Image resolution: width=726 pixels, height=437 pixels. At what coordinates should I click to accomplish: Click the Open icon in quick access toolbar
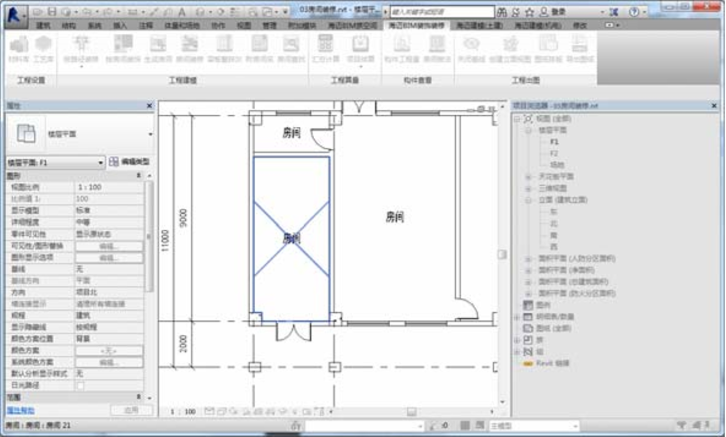pos(38,11)
